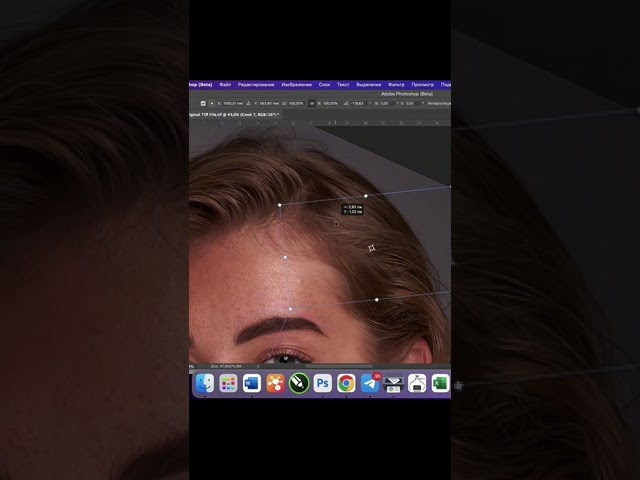Viewport: 640px width, 480px height.
Task: Launch Microsoft Excel from the dock
Action: [440, 383]
